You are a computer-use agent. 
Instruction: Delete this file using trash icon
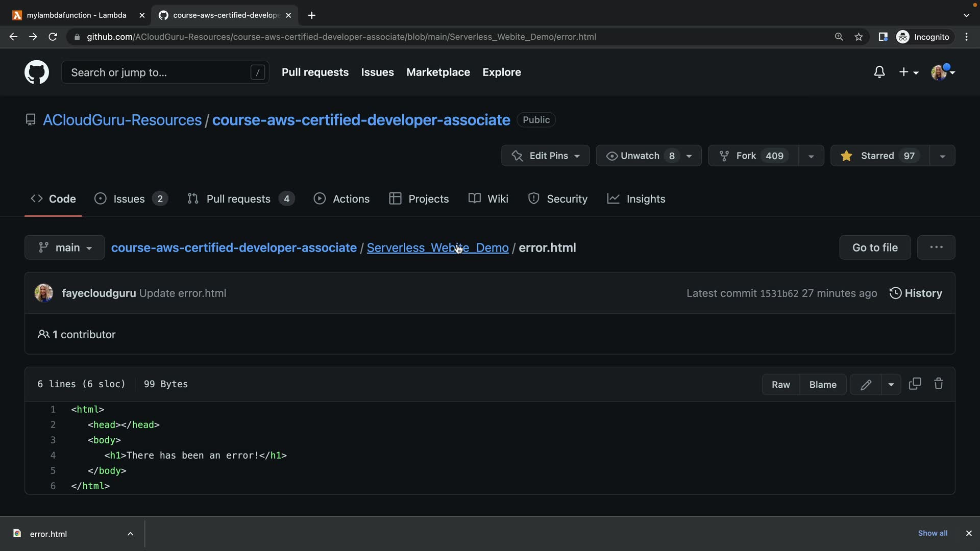tap(938, 384)
